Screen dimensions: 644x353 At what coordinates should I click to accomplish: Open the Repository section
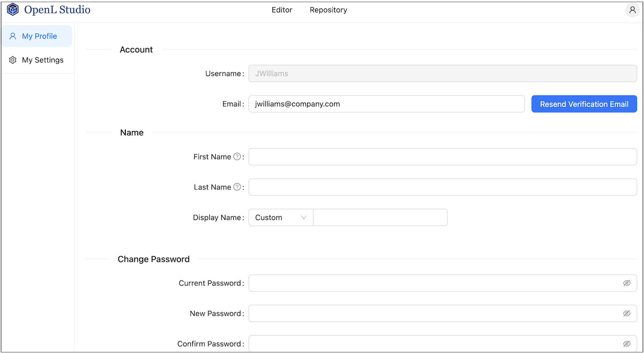coord(328,10)
